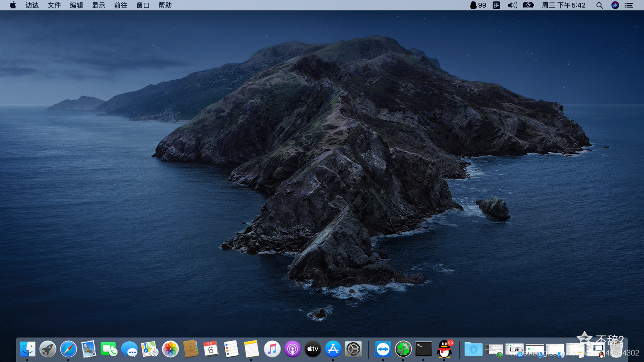The width and height of the screenshot is (644, 362).
Task: Open the Music app
Action: pyautogui.click(x=272, y=349)
